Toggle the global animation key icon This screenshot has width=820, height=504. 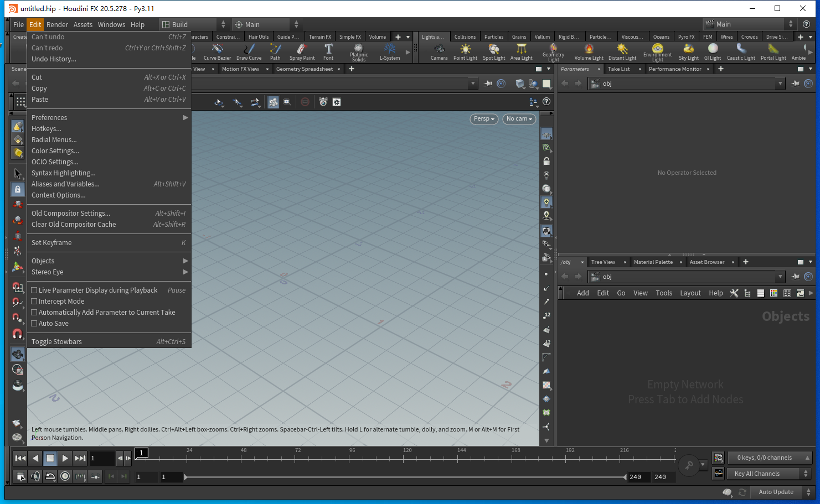coord(689,465)
